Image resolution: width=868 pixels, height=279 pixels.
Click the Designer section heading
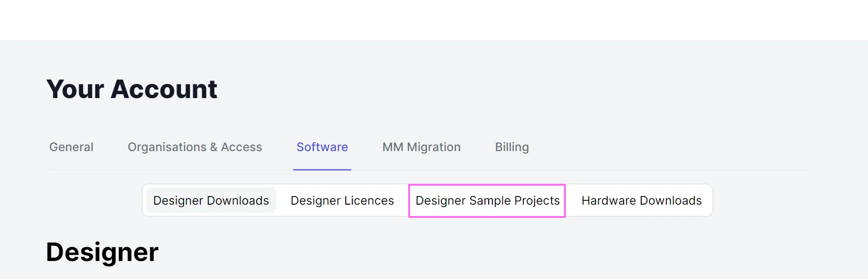tap(102, 252)
